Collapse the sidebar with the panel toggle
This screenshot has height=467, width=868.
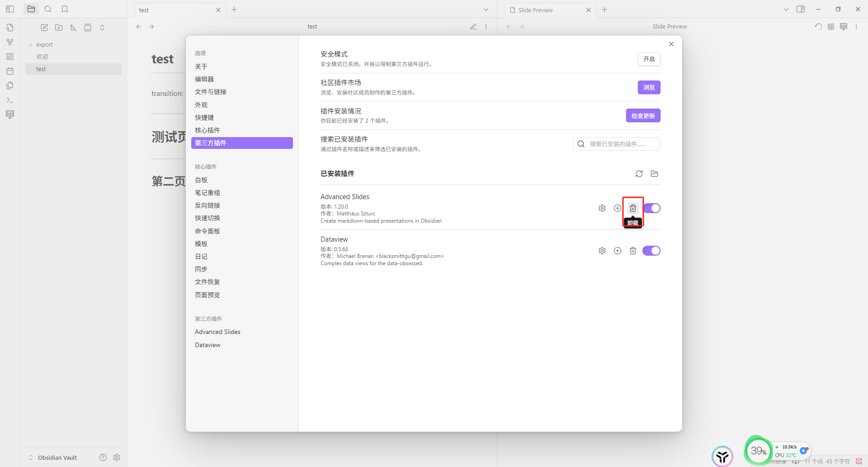9,9
